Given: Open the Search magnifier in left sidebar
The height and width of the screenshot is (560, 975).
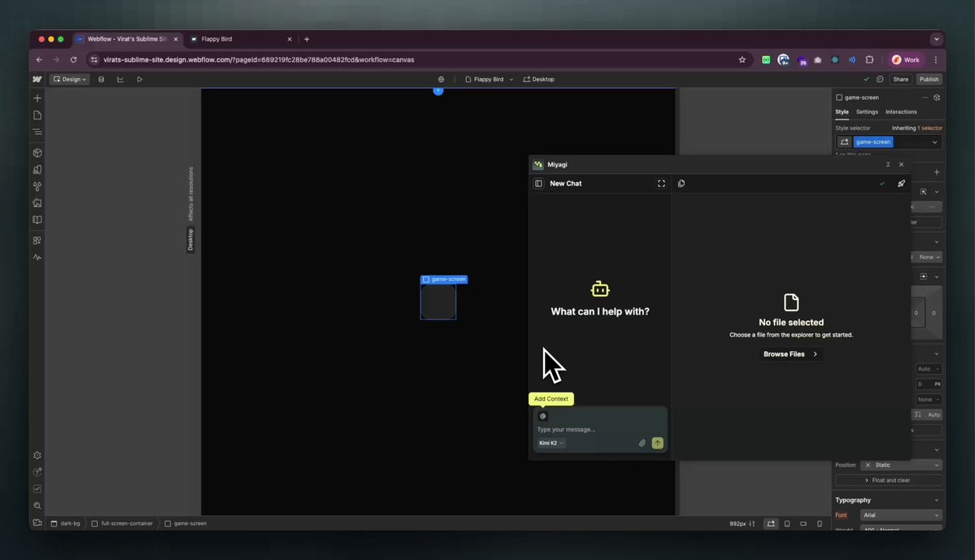Looking at the screenshot, I should point(37,506).
